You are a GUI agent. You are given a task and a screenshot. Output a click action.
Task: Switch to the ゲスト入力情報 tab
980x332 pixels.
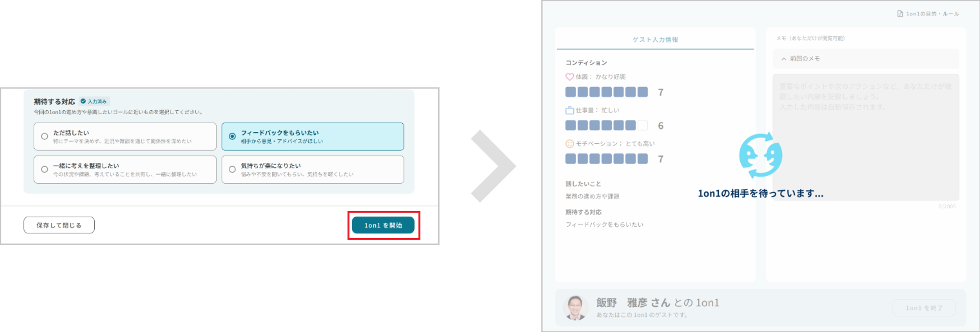(655, 39)
